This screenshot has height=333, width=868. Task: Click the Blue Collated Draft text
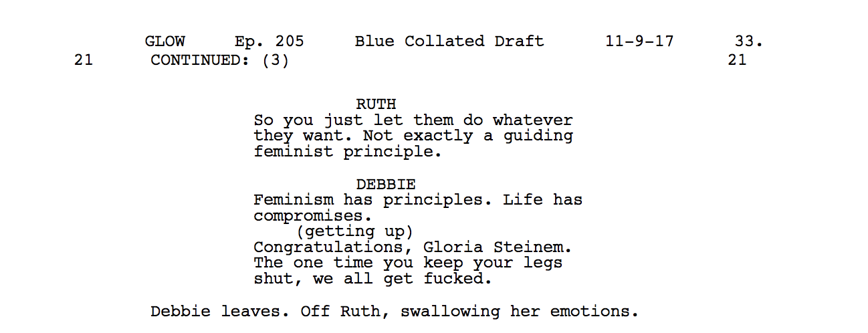point(449,41)
